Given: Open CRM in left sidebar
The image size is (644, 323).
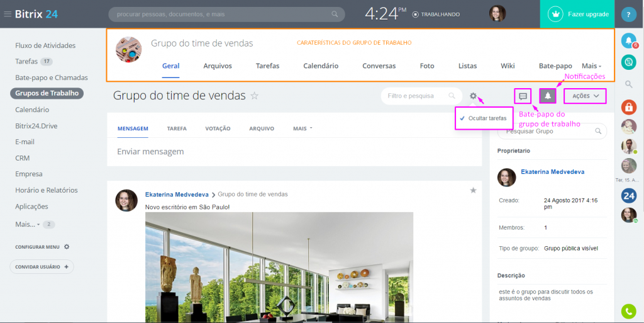Looking at the screenshot, I should pyautogui.click(x=22, y=158).
